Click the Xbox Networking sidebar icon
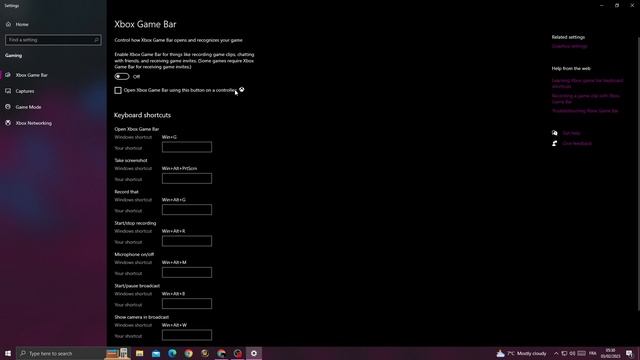The image size is (640, 360). [8, 123]
